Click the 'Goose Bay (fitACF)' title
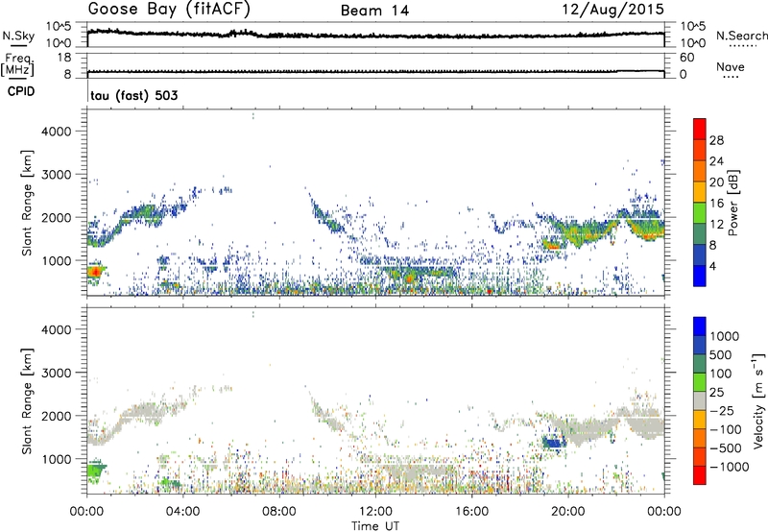 [x=172, y=9]
